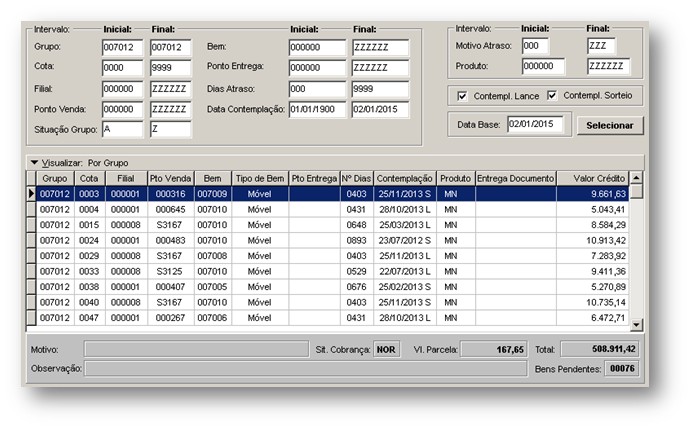Click Contemplação cell 22/07/2013 L
Viewport: 691px width, 429px height.
[x=405, y=271]
